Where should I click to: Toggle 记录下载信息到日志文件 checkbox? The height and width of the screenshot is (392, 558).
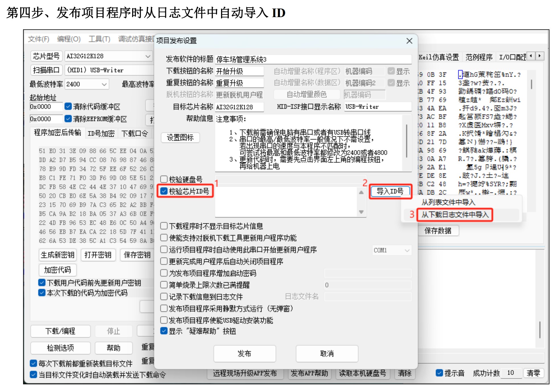[x=164, y=297]
